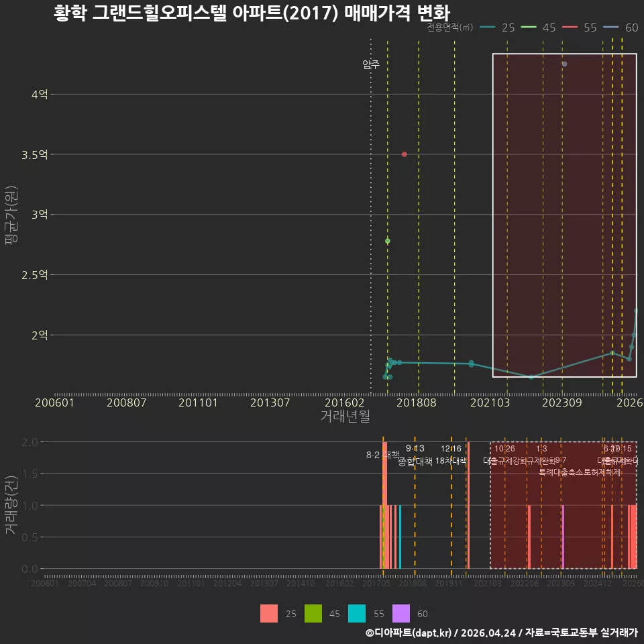Click the '201307' label on the price chart axis
Screen dimensions: 644x644
pyautogui.click(x=270, y=402)
